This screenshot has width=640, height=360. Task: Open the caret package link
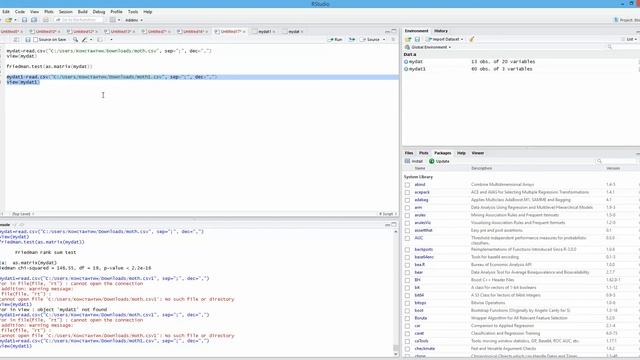click(419, 333)
